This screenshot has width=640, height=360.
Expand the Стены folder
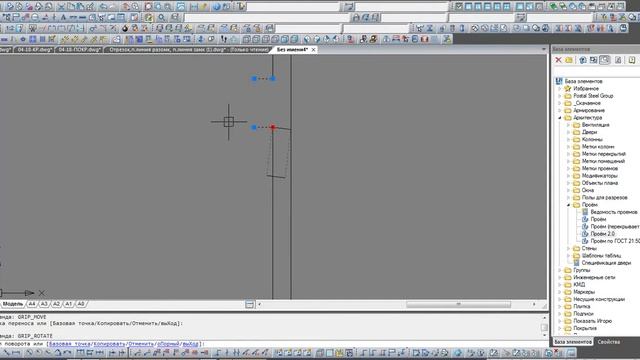pos(568,248)
